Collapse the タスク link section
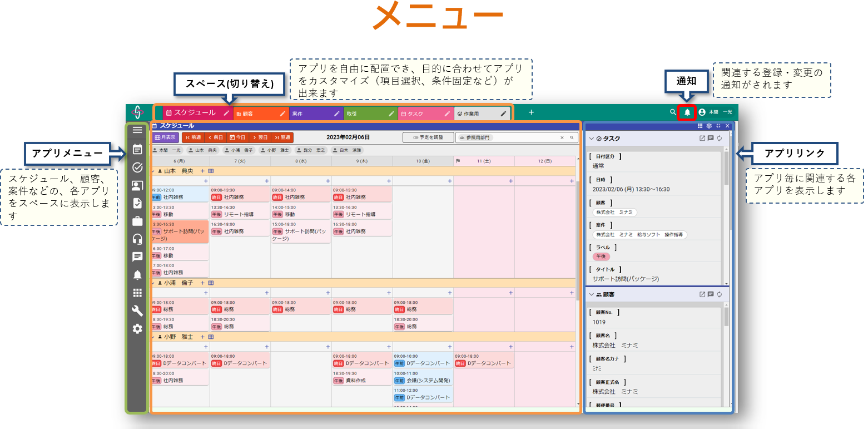Screen dimensions: 868x429 tap(591, 139)
